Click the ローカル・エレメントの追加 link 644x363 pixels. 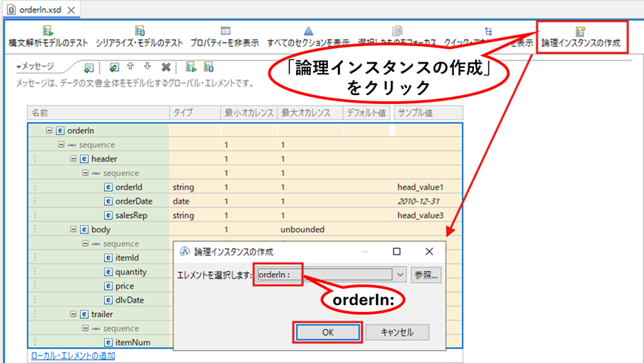tap(73, 356)
